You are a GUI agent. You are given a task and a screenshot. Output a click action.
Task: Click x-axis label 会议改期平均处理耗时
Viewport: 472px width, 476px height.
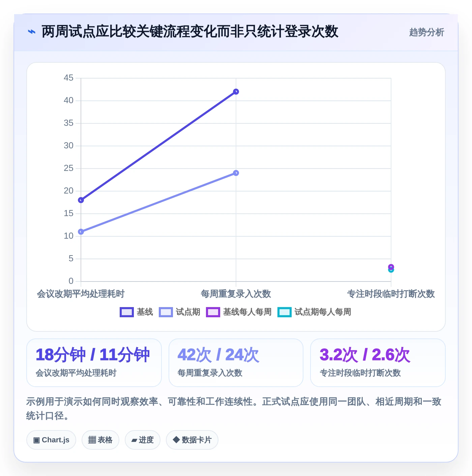pyautogui.click(x=81, y=294)
